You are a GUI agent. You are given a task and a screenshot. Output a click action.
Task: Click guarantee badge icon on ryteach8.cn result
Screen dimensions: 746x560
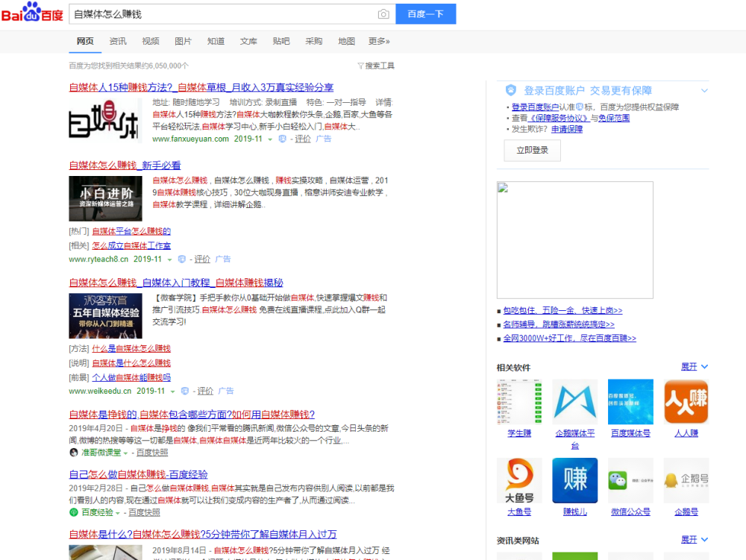tap(182, 259)
